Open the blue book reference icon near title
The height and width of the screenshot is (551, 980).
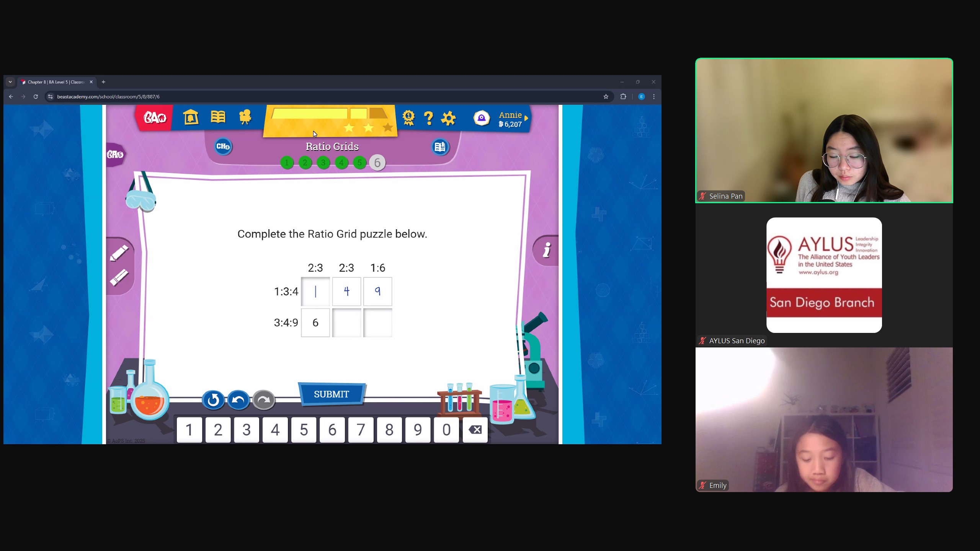click(x=440, y=147)
